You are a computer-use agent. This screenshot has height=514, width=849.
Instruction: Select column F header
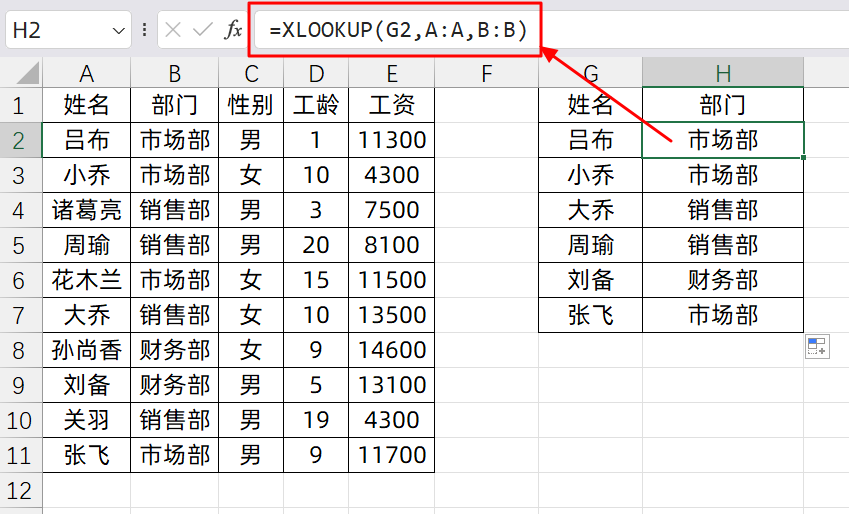click(x=487, y=73)
